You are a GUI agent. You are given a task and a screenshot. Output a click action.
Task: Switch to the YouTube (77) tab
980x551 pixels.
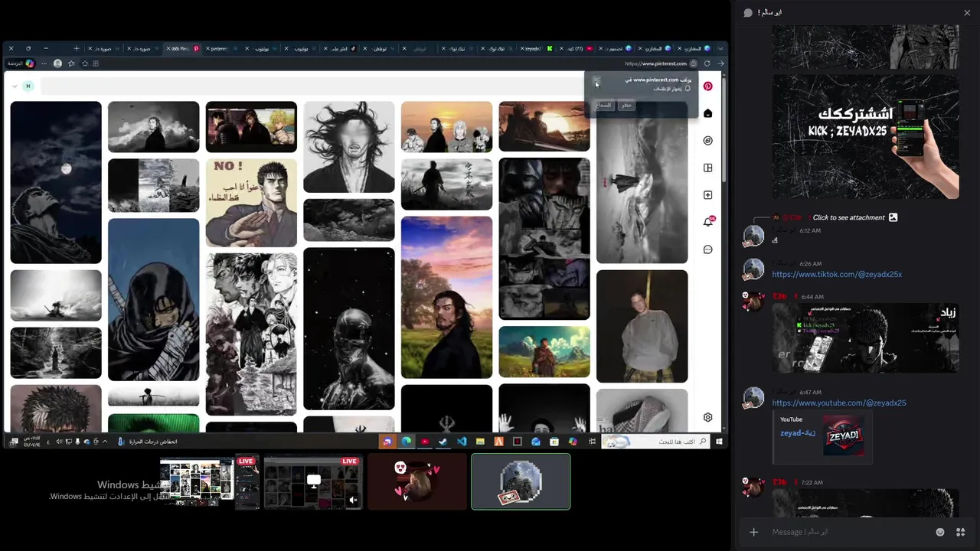click(x=576, y=48)
